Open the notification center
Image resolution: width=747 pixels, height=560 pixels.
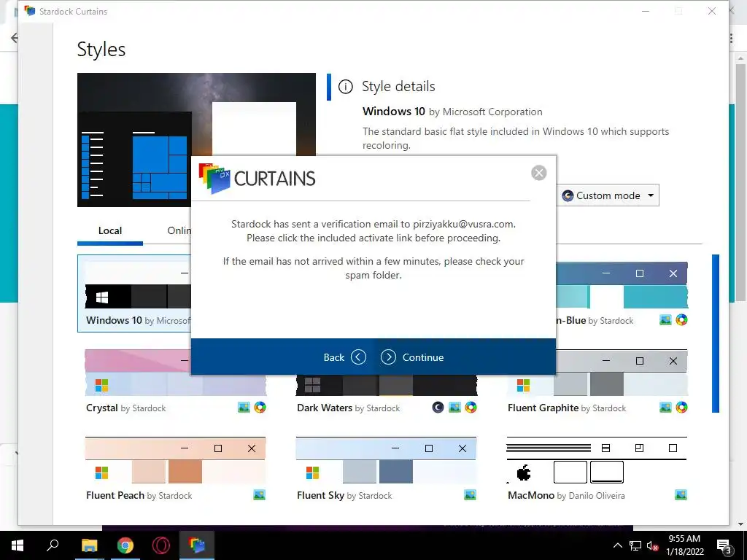[724, 546]
